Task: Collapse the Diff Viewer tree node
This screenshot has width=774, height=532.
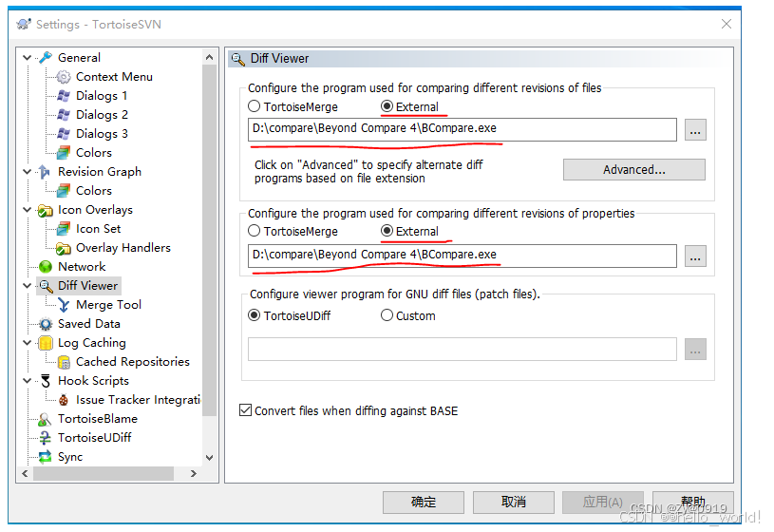Action: pos(28,286)
